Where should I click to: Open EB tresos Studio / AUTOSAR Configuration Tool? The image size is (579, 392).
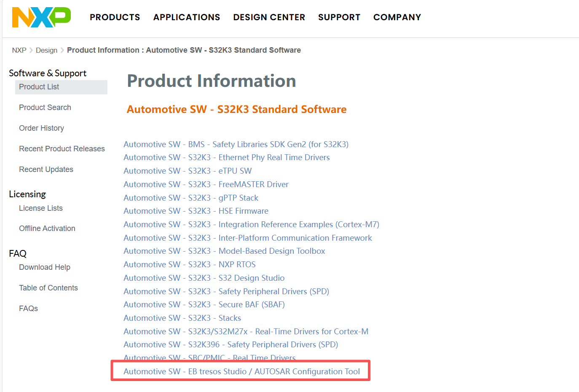[242, 371]
